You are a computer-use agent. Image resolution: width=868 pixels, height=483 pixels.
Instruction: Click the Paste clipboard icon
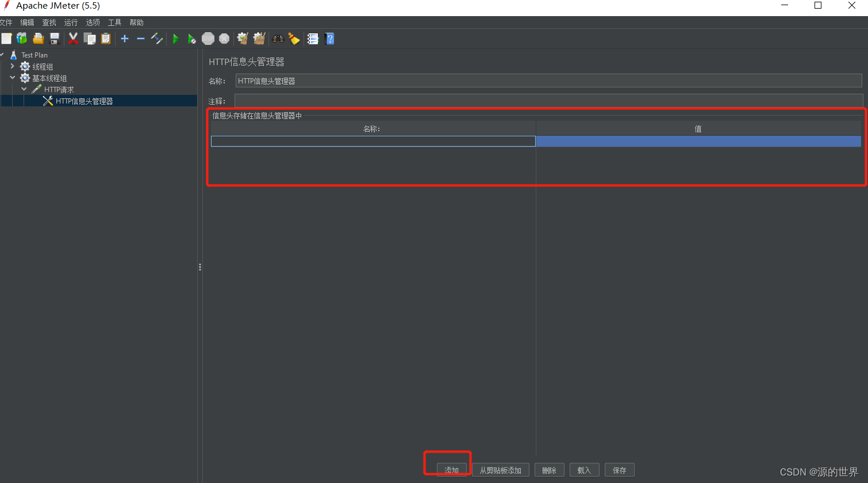(106, 39)
